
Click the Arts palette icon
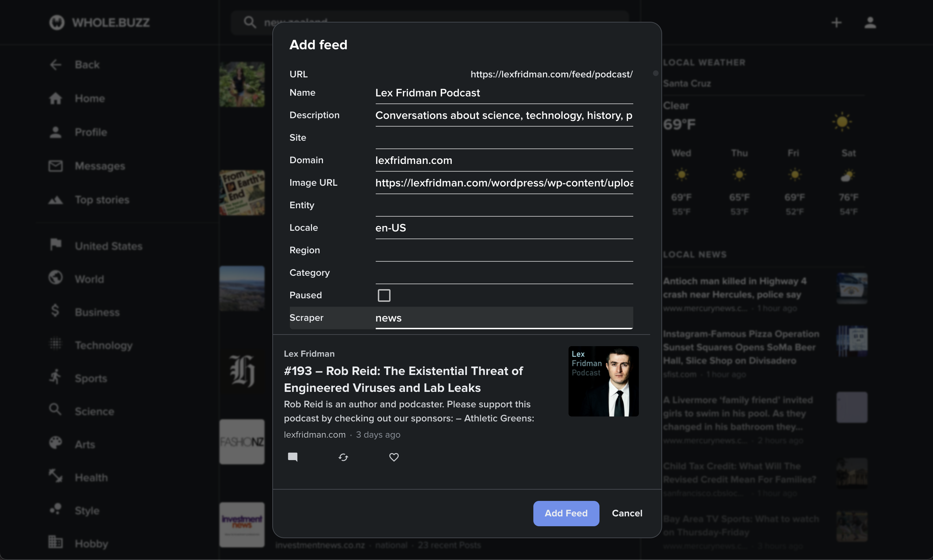pyautogui.click(x=56, y=443)
